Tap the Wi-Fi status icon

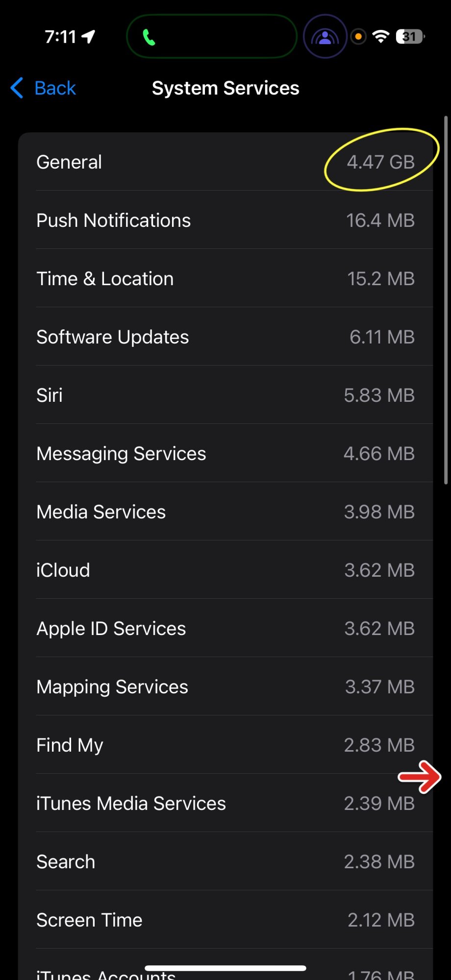381,37
